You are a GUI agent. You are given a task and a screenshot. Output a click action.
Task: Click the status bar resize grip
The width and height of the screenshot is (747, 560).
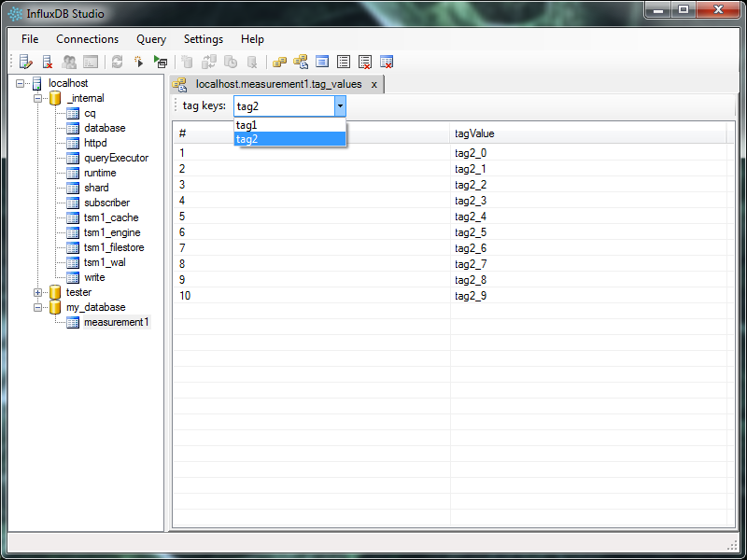(x=733, y=545)
